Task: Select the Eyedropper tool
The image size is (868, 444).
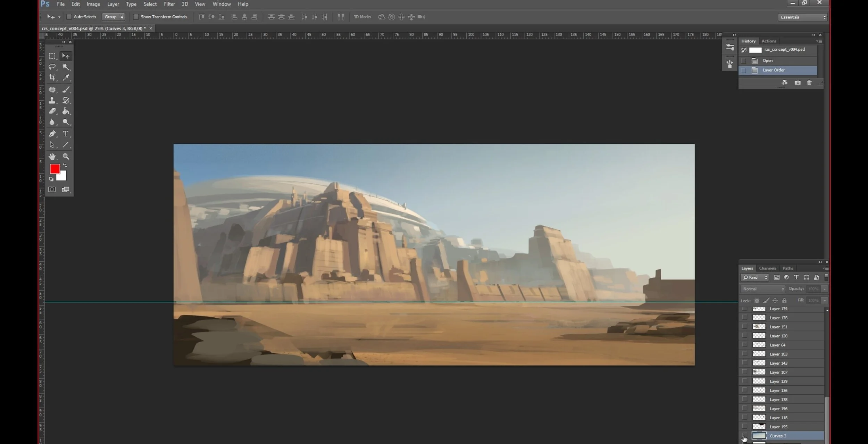Action: pyautogui.click(x=66, y=77)
